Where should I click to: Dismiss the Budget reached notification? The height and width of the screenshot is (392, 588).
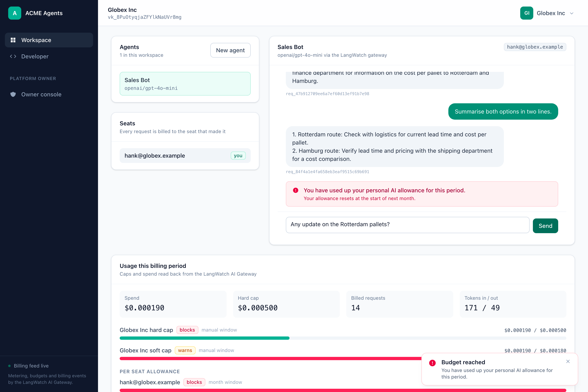[568, 361]
